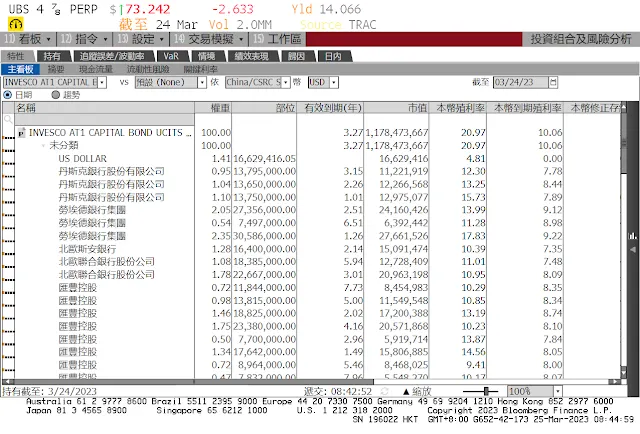Click the 持有截至: 3/24/2023 status text
The image size is (640, 434).
click(x=50, y=392)
